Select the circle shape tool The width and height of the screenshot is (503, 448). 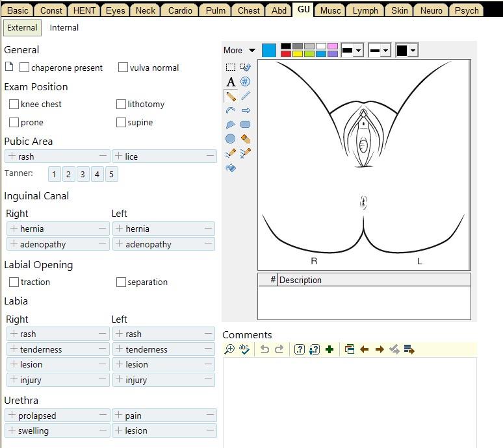(x=231, y=139)
